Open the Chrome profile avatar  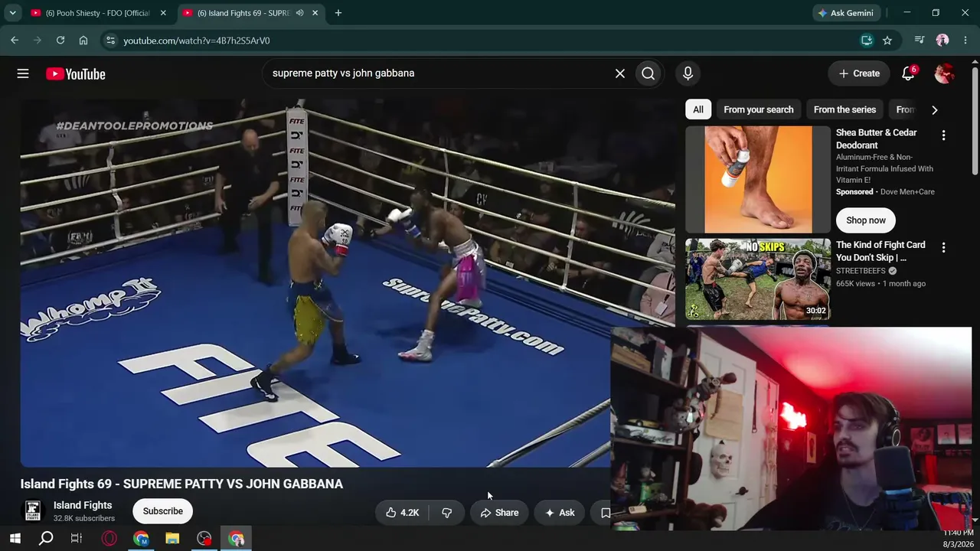[942, 41]
